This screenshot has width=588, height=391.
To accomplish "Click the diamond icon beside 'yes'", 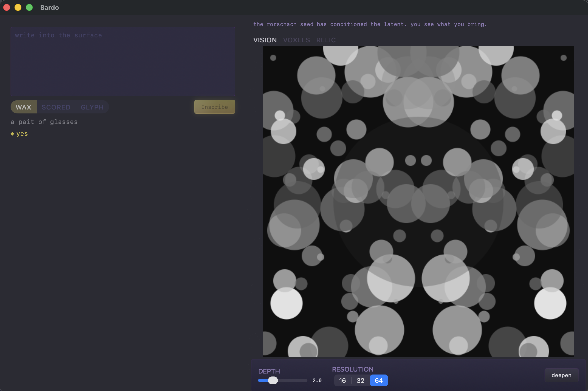I will coord(12,134).
